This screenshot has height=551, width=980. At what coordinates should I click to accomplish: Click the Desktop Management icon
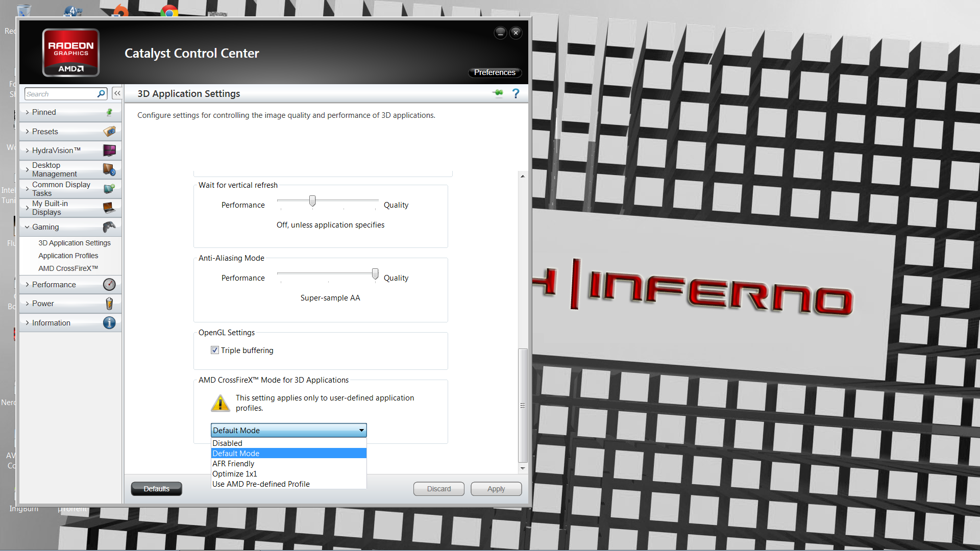(109, 169)
